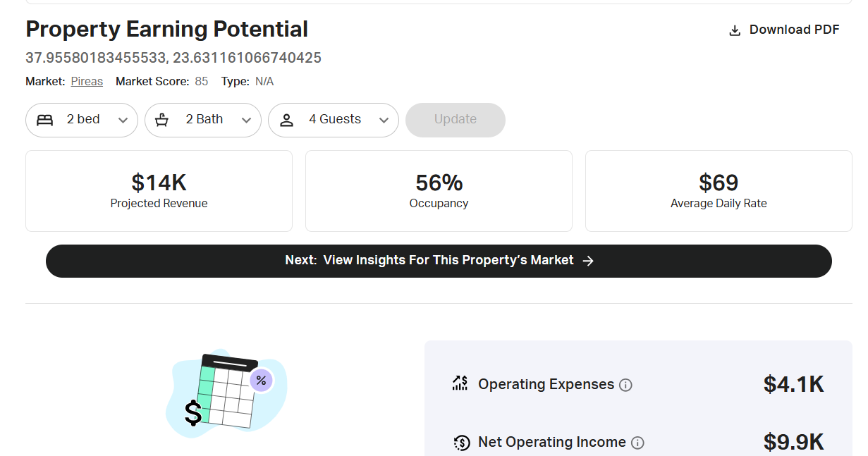This screenshot has width=868, height=456.
Task: Click the bathtub icon in bathrooms selector
Action: tap(162, 120)
